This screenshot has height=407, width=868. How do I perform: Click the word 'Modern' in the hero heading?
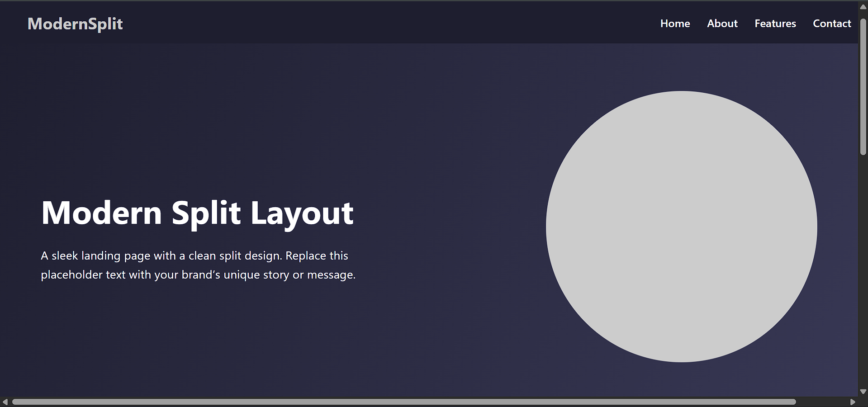pyautogui.click(x=101, y=213)
